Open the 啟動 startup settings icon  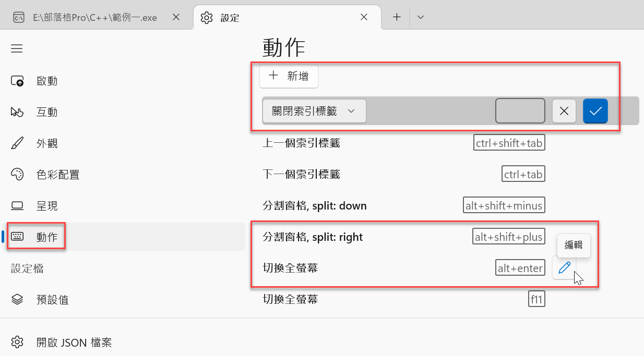click(x=17, y=81)
